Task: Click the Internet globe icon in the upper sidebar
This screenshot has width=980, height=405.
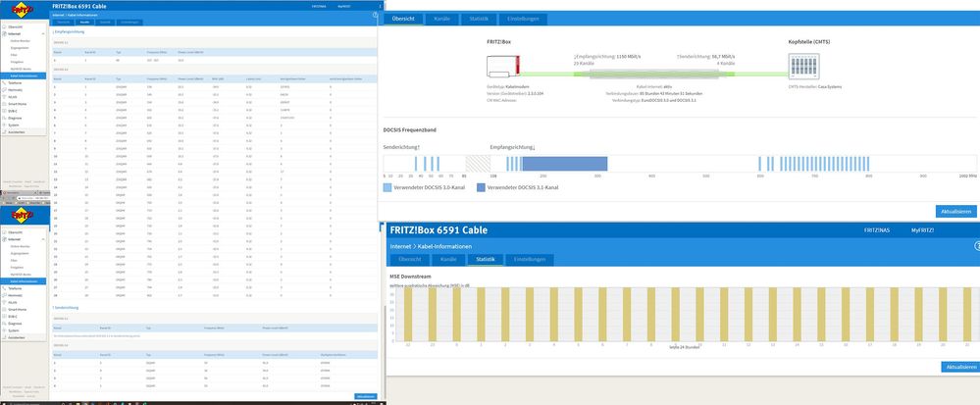Action: point(4,33)
